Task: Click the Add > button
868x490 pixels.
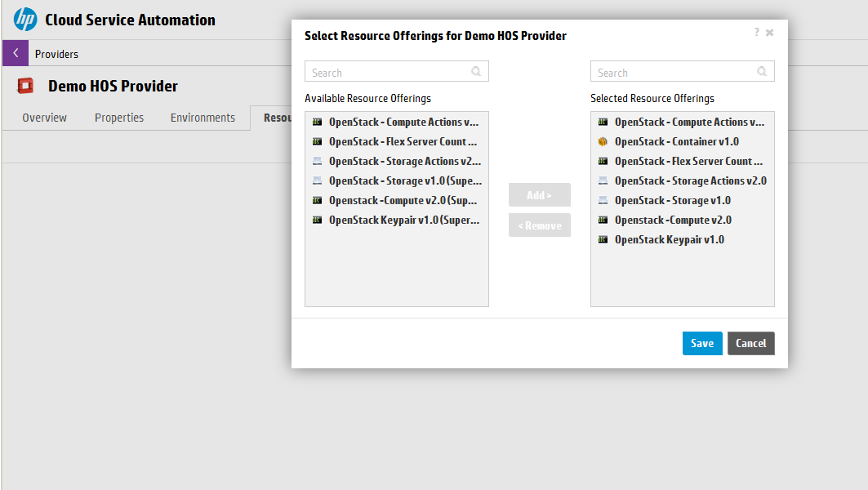Action: point(539,195)
